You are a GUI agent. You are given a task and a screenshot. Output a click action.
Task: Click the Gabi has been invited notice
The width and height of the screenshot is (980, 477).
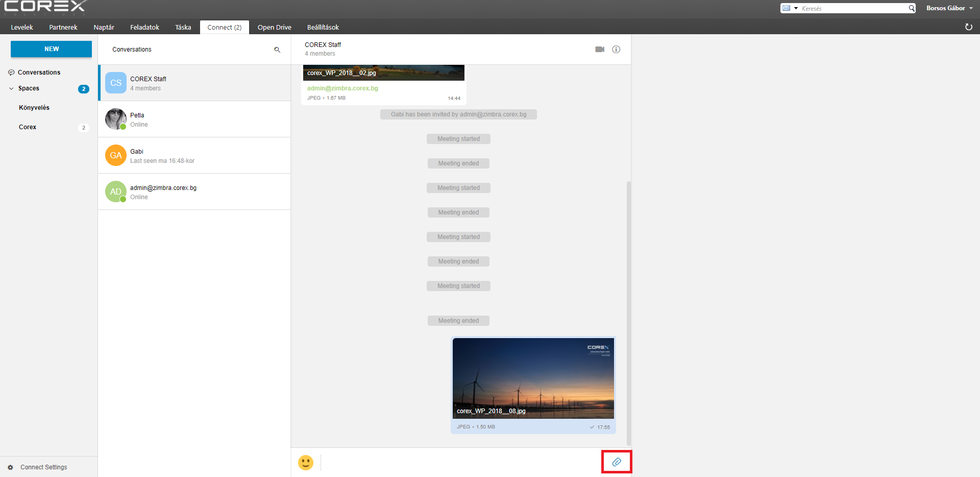coord(458,114)
